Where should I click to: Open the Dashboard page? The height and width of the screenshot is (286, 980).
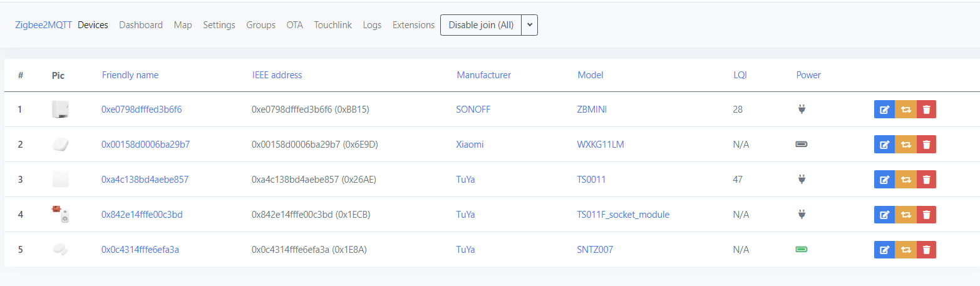point(141,25)
